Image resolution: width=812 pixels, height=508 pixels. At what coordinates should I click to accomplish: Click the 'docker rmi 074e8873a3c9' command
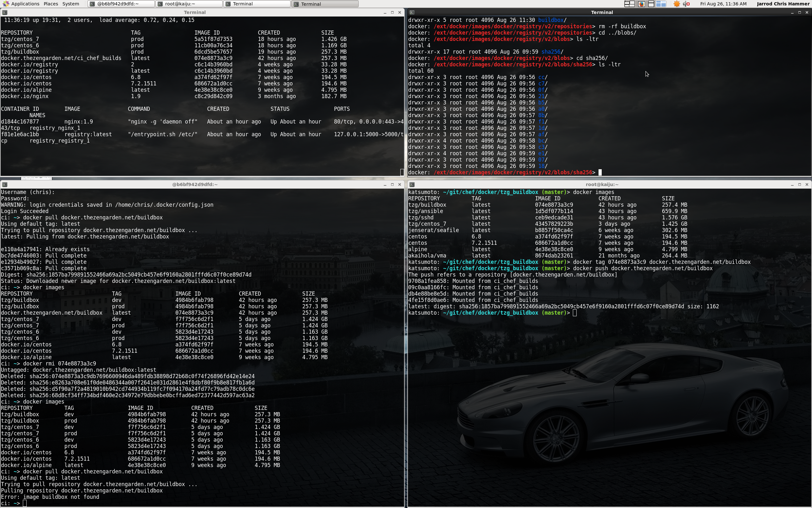click(59, 364)
